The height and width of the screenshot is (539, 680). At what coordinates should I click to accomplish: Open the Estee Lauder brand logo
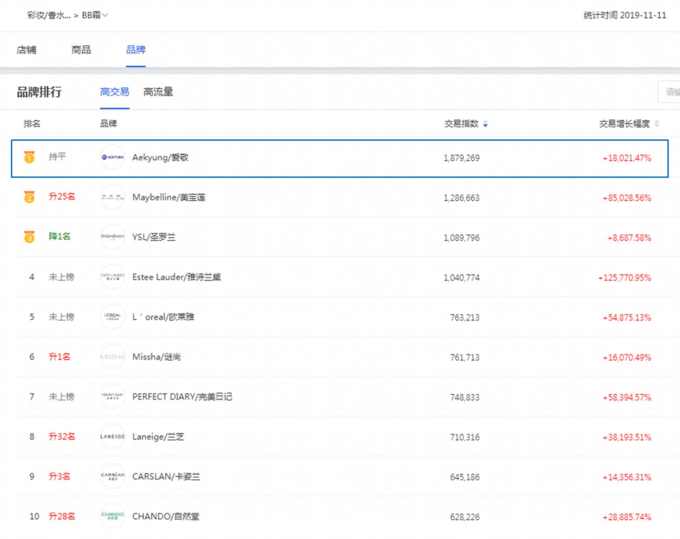(x=113, y=277)
